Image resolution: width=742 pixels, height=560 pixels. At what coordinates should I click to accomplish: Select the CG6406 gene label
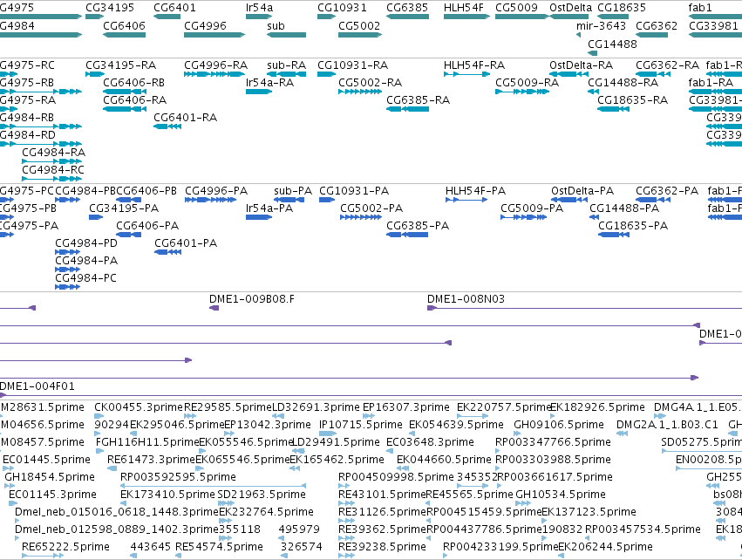tap(124, 25)
